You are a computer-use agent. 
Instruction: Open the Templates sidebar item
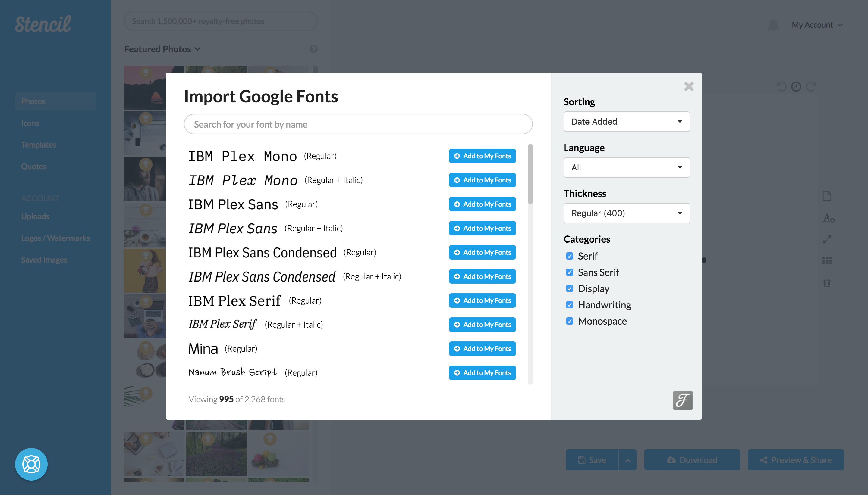(x=39, y=145)
